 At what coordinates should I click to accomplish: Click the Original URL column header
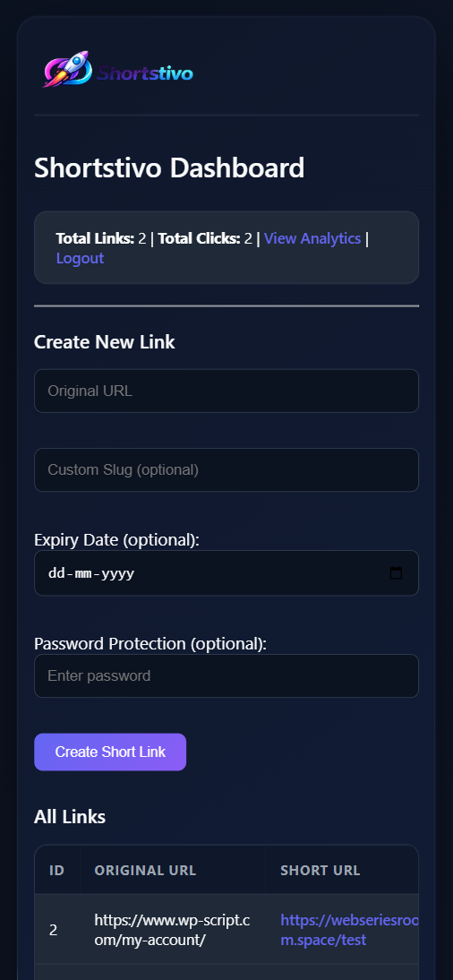pyautogui.click(x=145, y=870)
